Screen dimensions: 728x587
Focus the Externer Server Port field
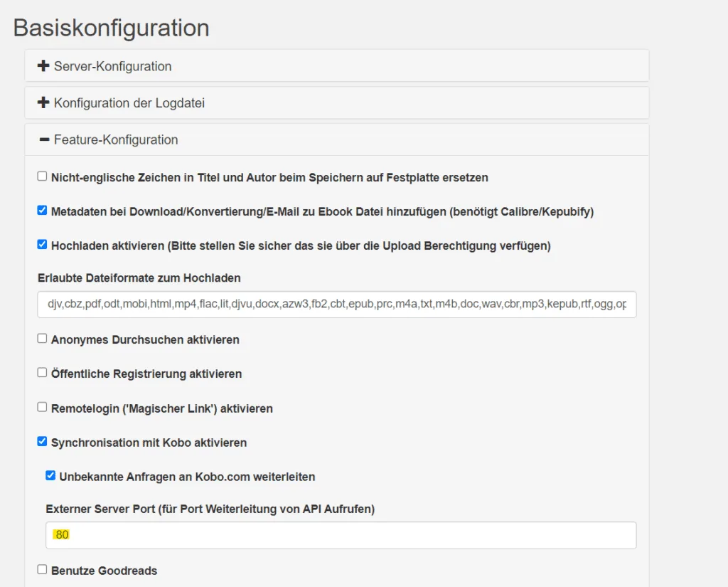point(341,535)
